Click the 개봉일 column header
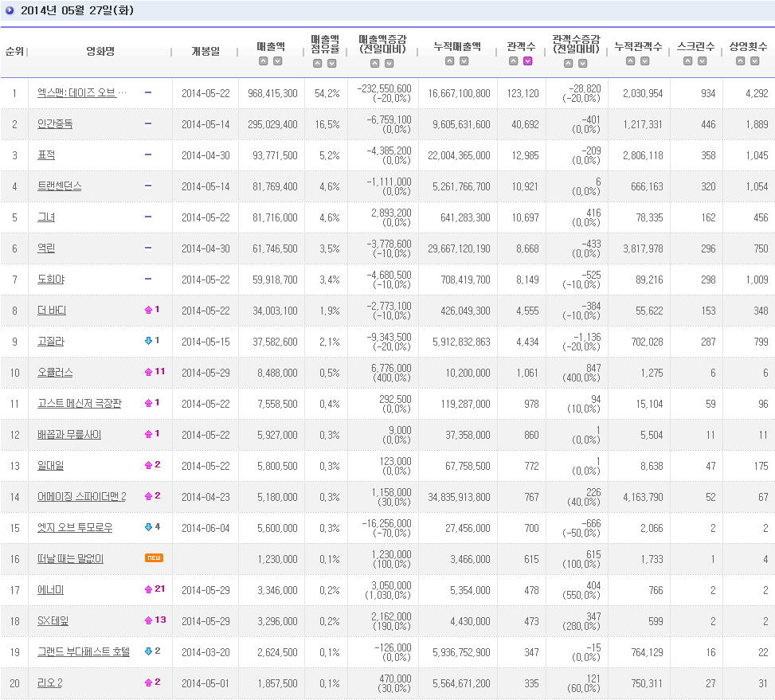Image resolution: width=775 pixels, height=700 pixels. pos(205,51)
